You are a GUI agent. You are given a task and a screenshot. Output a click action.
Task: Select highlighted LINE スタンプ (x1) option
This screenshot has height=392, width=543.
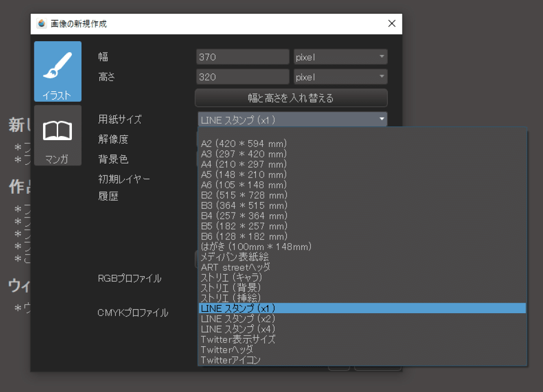[362, 308]
